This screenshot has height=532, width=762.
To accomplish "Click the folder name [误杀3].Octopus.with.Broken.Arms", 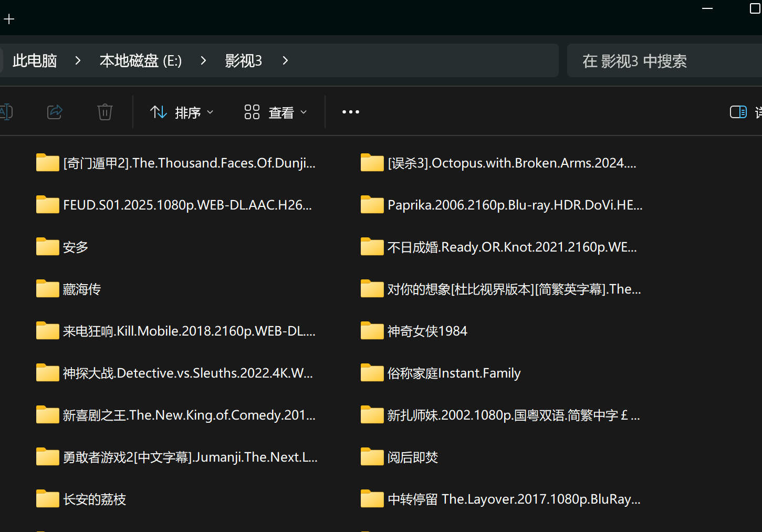I will tap(512, 163).
